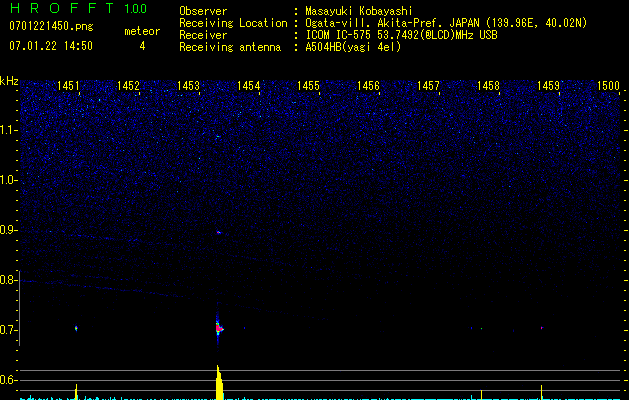Screen dimensions: 629x400
Task: Click the 1454 time axis label
Action: (248, 85)
